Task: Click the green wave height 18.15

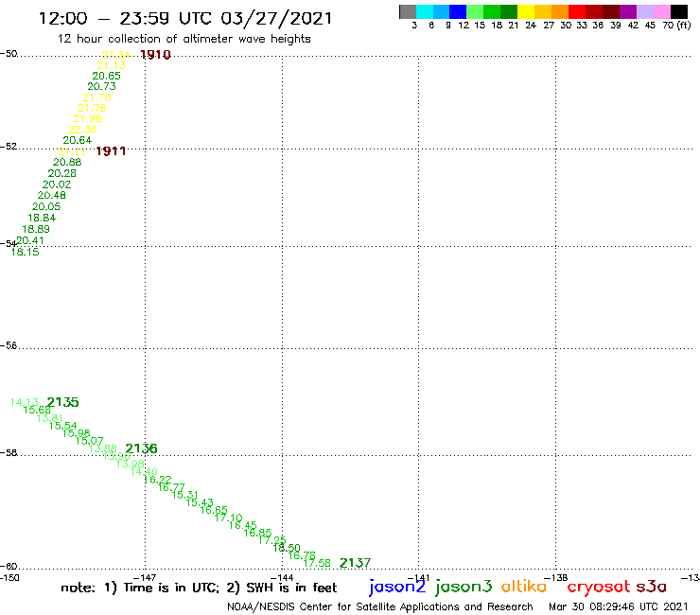Action: [x=25, y=252]
